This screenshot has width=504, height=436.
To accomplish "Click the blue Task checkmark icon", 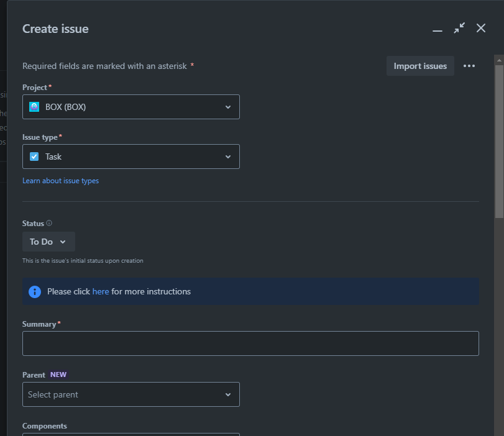I will 34,157.
